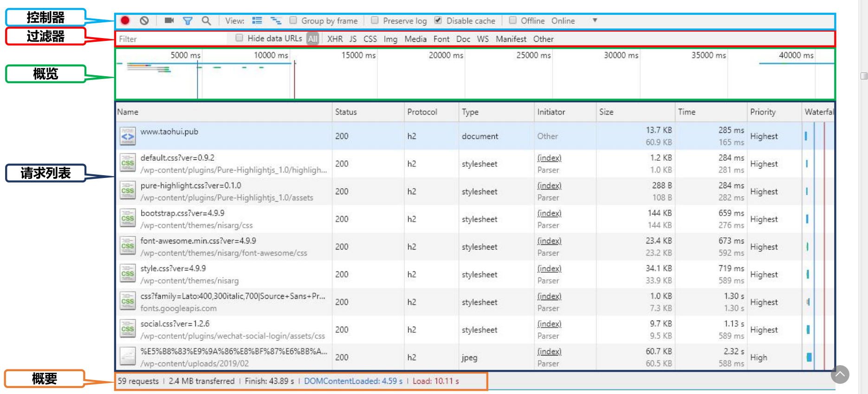Uncheck Disable cache checkbox
Screen dimensions: 868x394
(x=438, y=20)
